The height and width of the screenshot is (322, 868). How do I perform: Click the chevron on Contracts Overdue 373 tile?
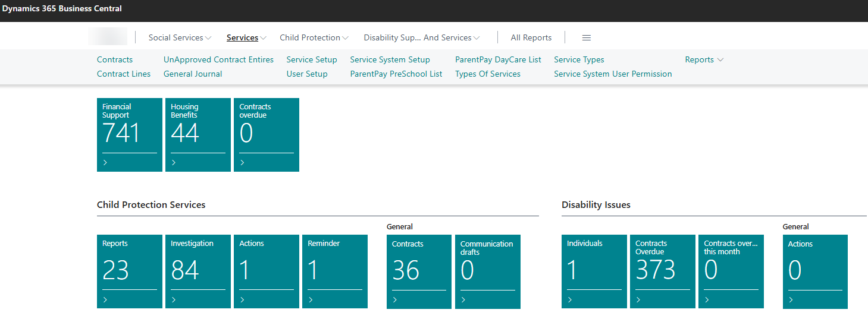point(638,300)
